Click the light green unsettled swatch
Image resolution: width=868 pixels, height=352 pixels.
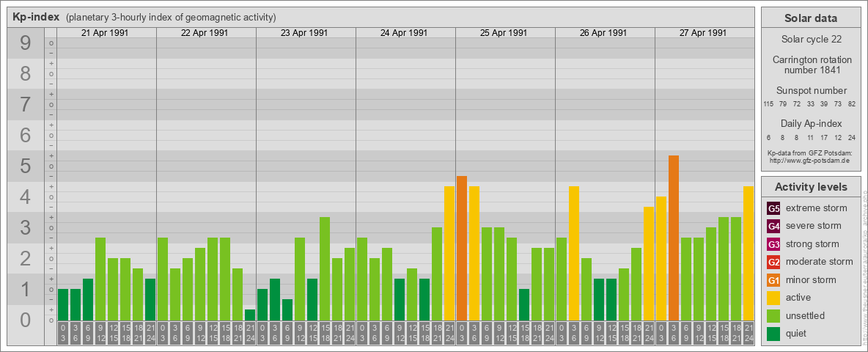coord(773,315)
